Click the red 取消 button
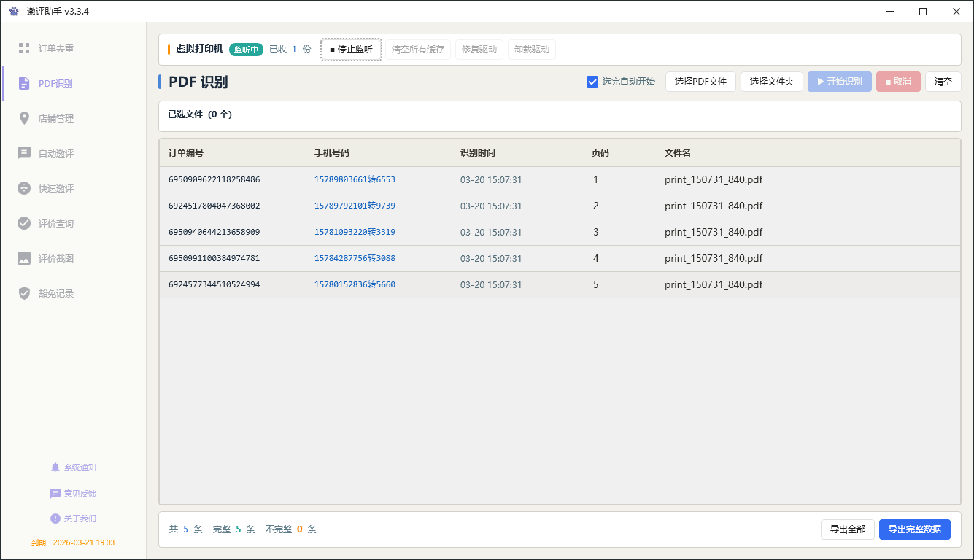 pos(898,82)
